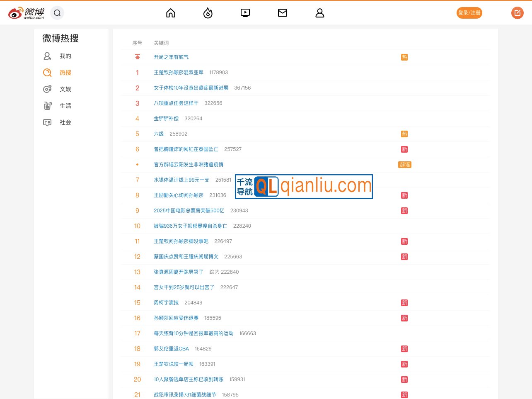Screen dimensions: 532x399
Task: Click the Weibo logo
Action: point(26,13)
